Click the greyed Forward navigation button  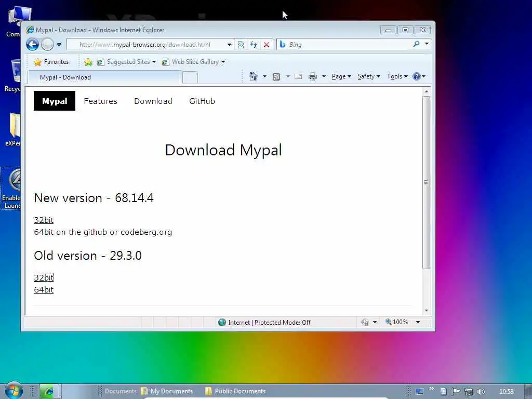[47, 45]
